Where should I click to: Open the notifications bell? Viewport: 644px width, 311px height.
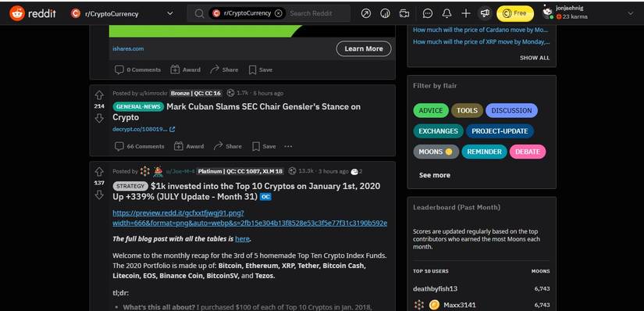click(x=447, y=13)
